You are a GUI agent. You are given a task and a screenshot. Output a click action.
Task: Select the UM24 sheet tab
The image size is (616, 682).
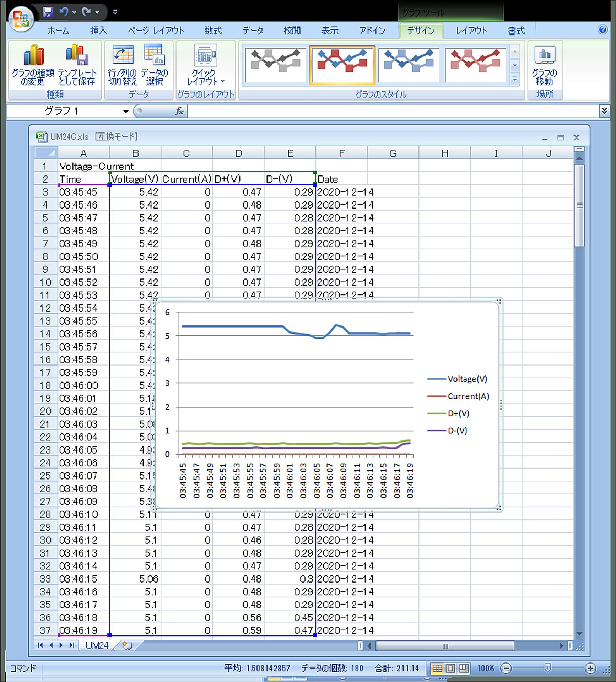(97, 645)
